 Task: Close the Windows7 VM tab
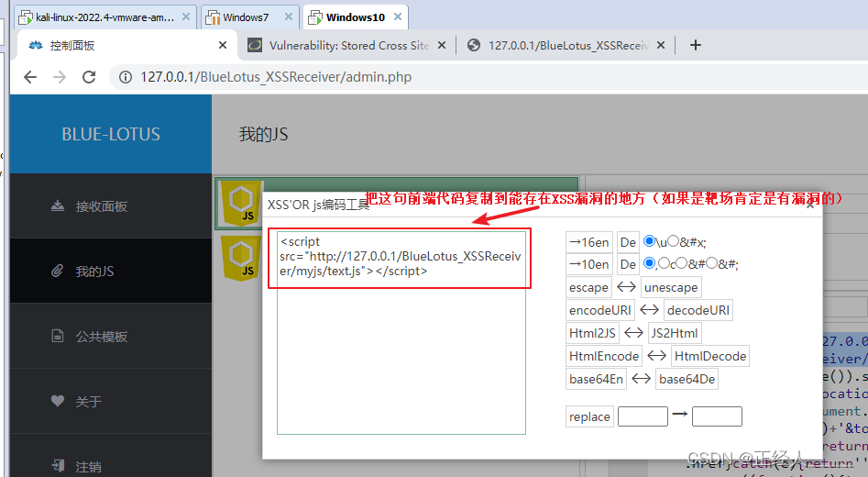[x=289, y=17]
